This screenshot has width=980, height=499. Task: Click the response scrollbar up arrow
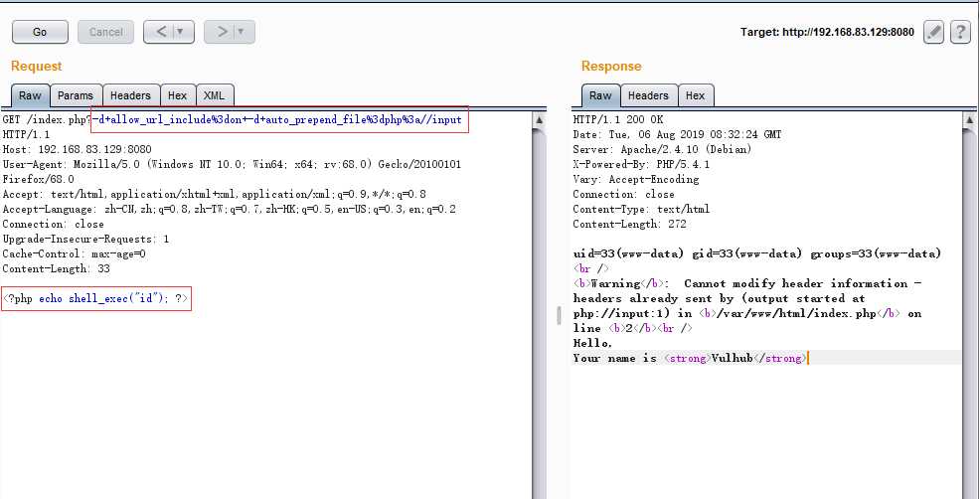click(x=969, y=120)
